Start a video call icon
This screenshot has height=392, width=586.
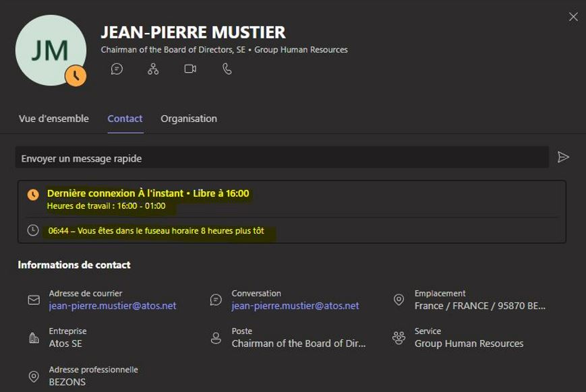190,69
